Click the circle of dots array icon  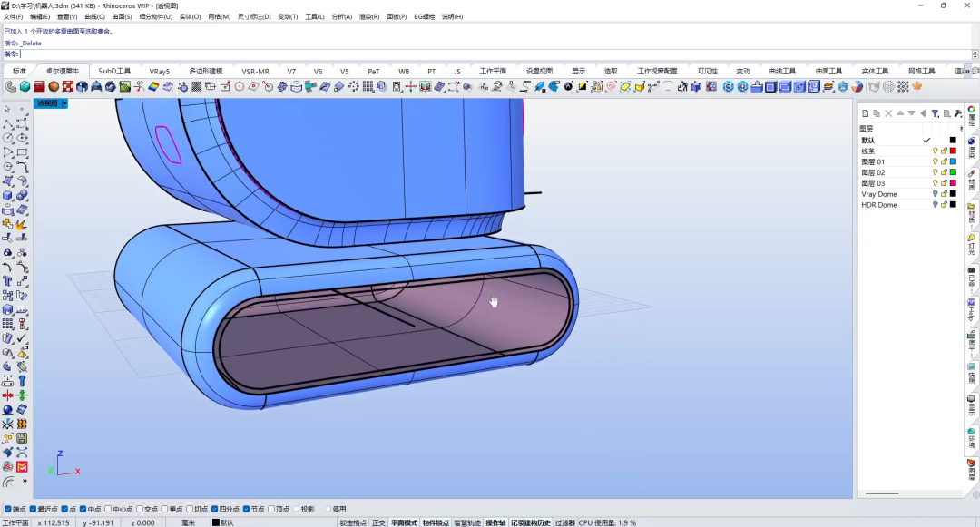354,87
